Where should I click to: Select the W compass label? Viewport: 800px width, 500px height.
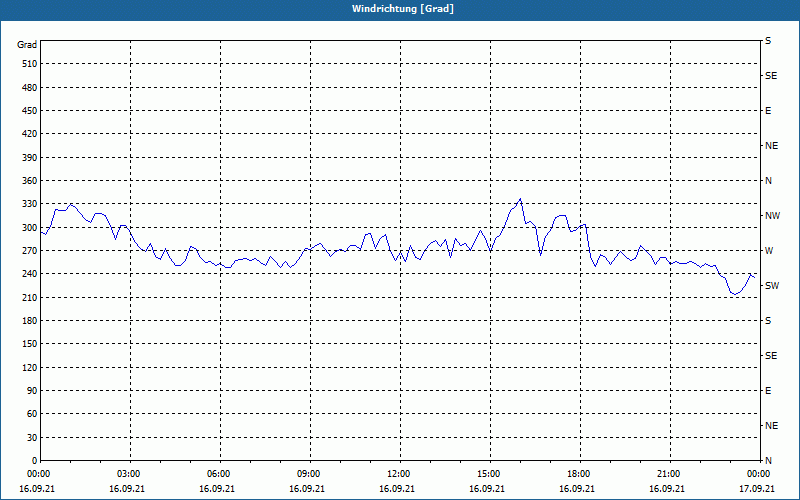tap(769, 251)
